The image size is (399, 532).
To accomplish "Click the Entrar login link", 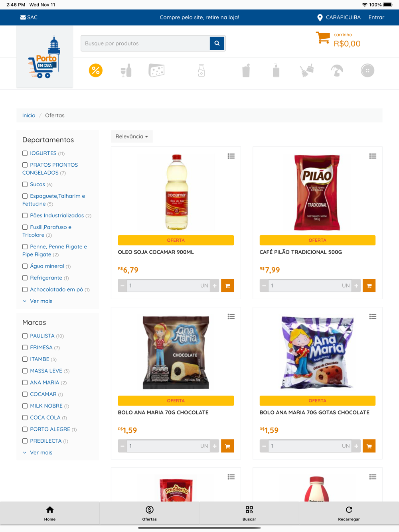I will tap(376, 18).
